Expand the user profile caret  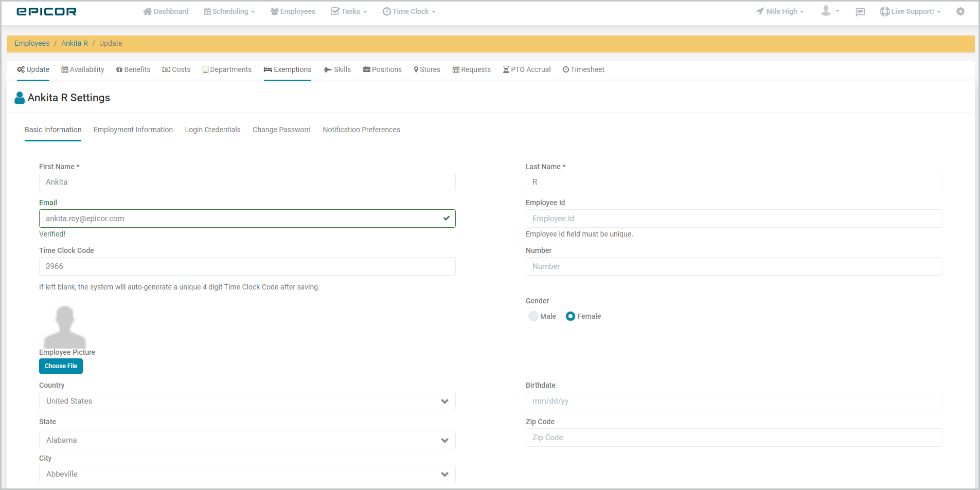point(838,11)
